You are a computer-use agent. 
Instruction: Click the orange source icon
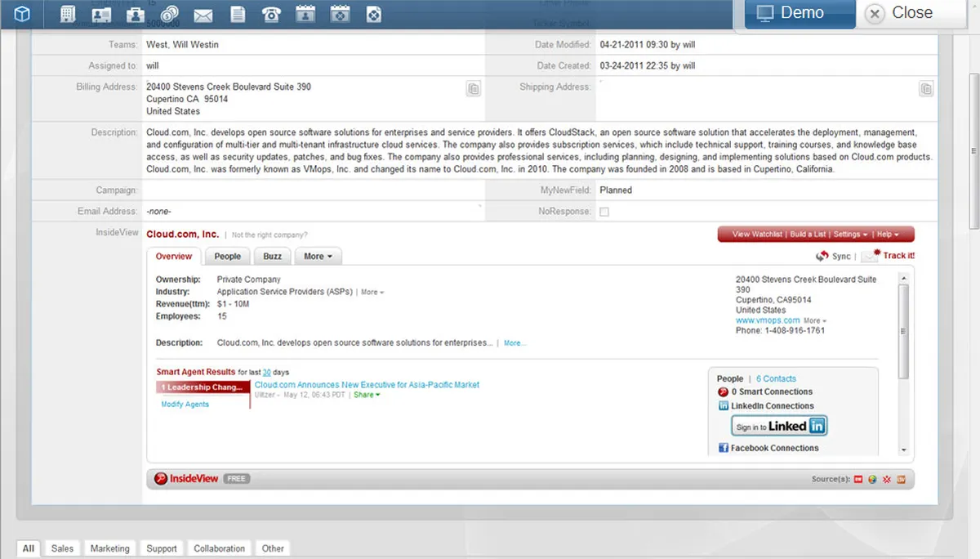click(x=901, y=480)
